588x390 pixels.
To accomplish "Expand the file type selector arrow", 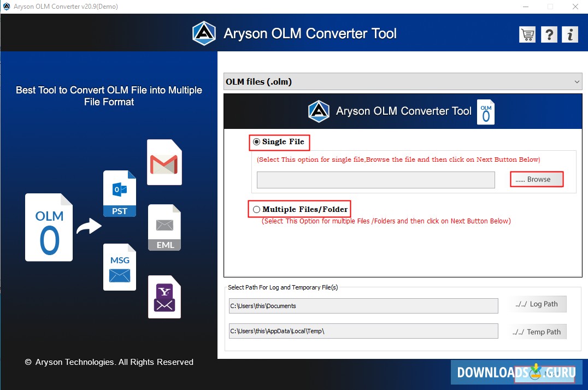I will pos(577,81).
